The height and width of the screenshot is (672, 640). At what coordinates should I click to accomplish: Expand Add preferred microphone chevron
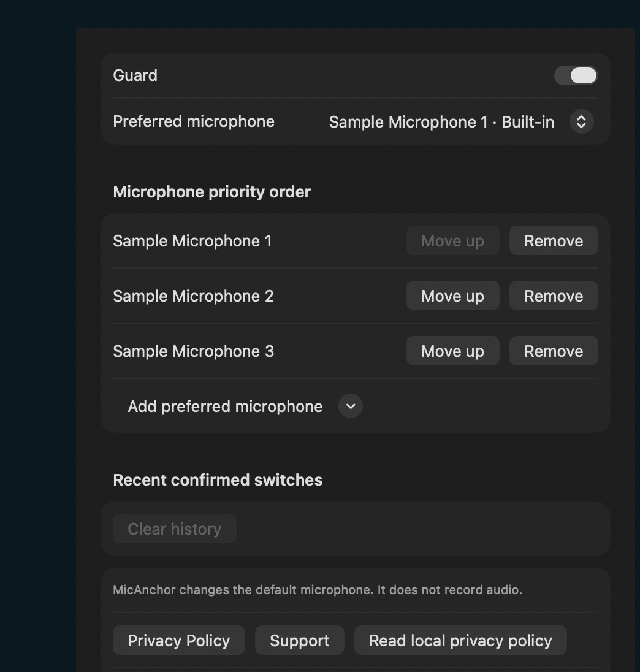tap(351, 407)
